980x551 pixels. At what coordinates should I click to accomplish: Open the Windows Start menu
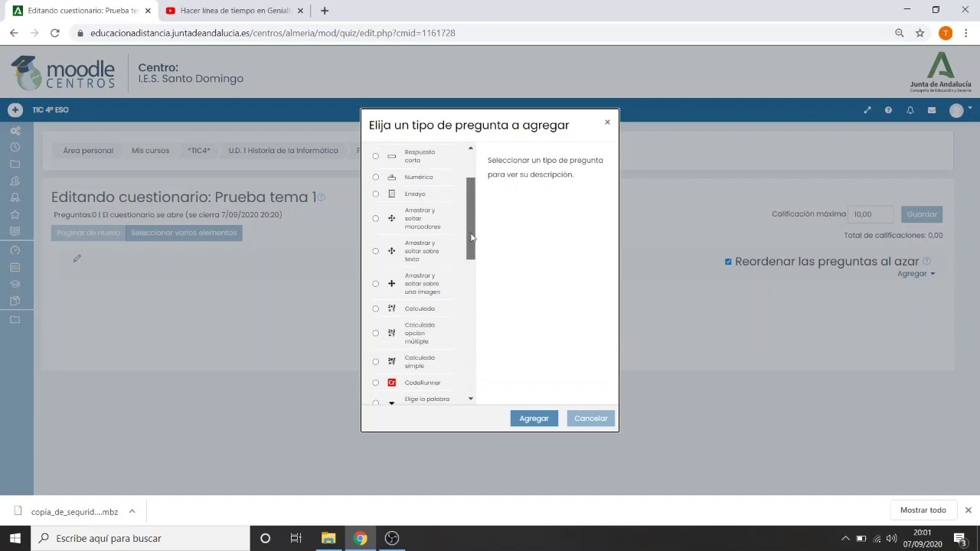[15, 538]
